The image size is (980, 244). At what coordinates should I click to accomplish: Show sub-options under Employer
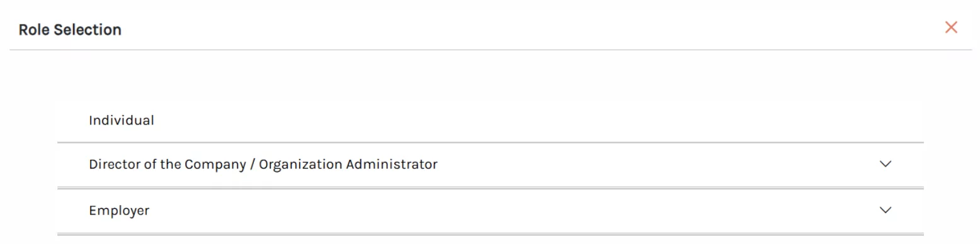[886, 210]
